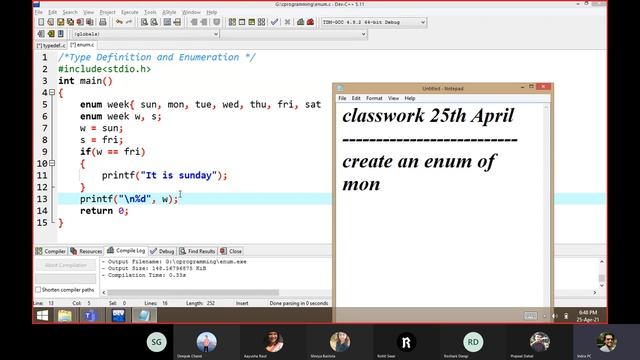Image resolution: width=640 pixels, height=360 pixels.
Task: Open the Format menu in Notepad
Action: [374, 98]
